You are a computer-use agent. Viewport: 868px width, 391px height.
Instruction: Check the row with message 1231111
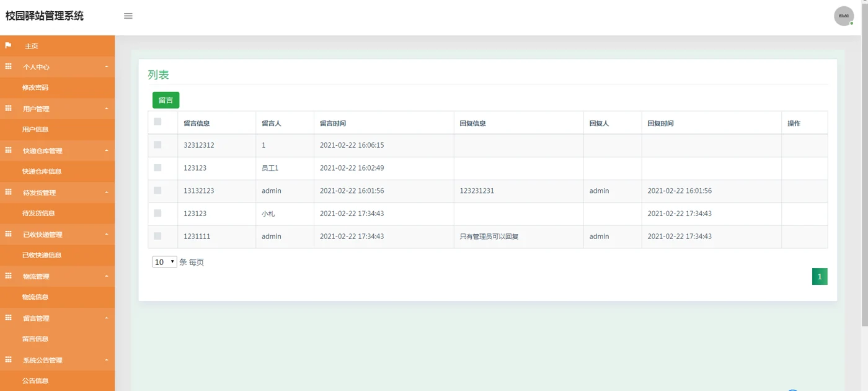click(x=157, y=236)
